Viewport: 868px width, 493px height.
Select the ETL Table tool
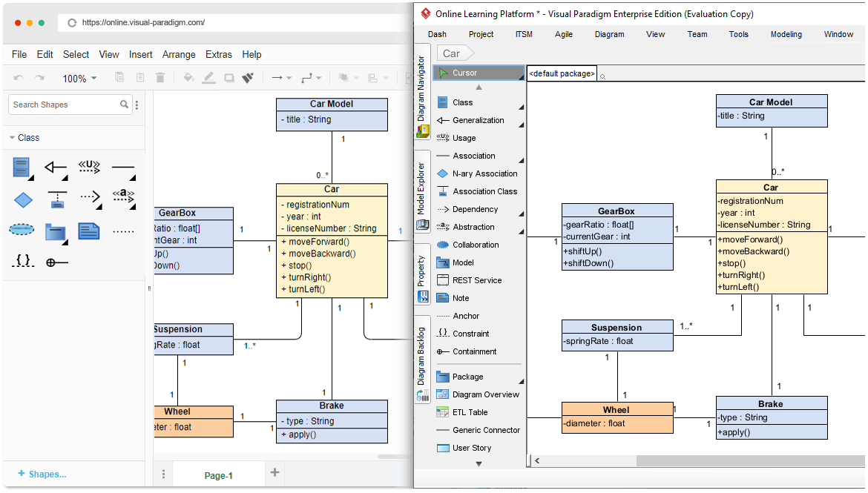(479, 412)
